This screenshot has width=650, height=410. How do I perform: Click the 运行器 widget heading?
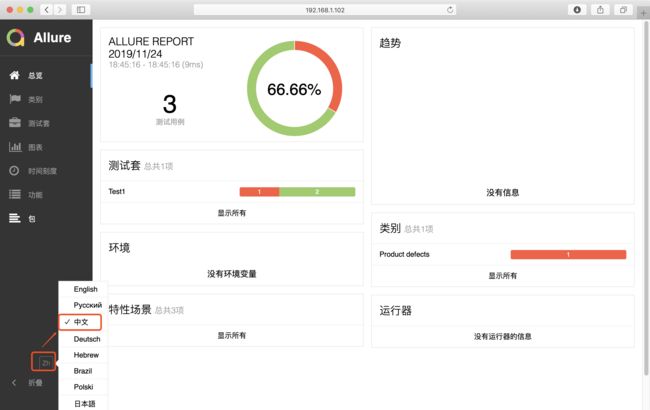coord(395,311)
